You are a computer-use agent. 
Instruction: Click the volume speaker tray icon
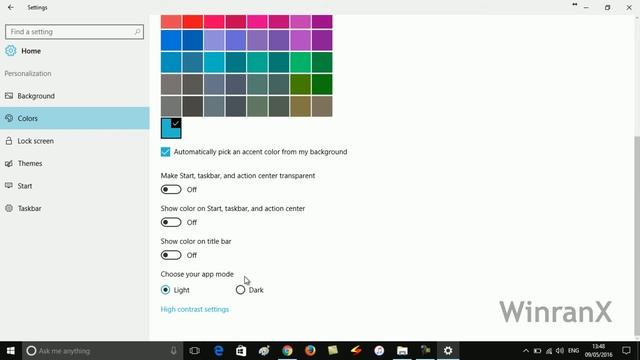pyautogui.click(x=560, y=351)
